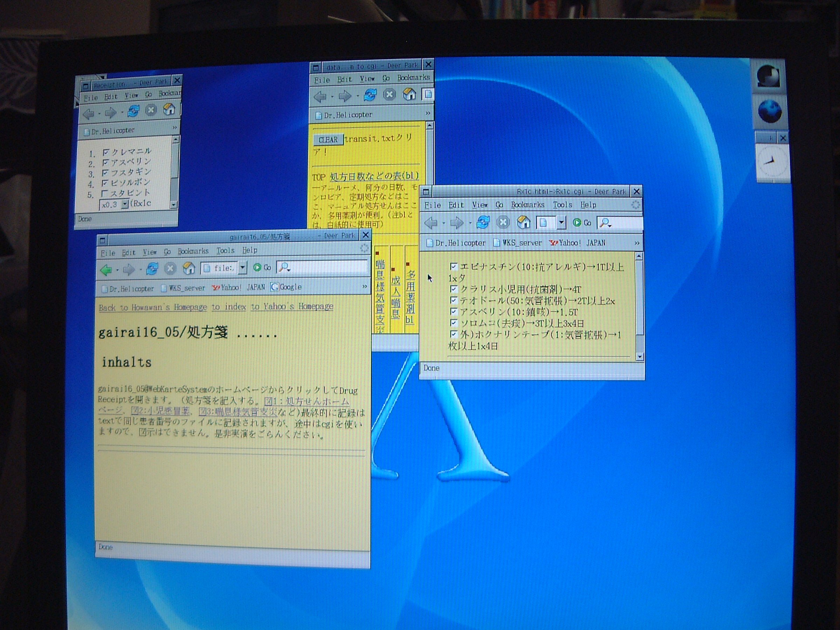
Task: Click Back arrow in Reception window
Action: (x=89, y=113)
